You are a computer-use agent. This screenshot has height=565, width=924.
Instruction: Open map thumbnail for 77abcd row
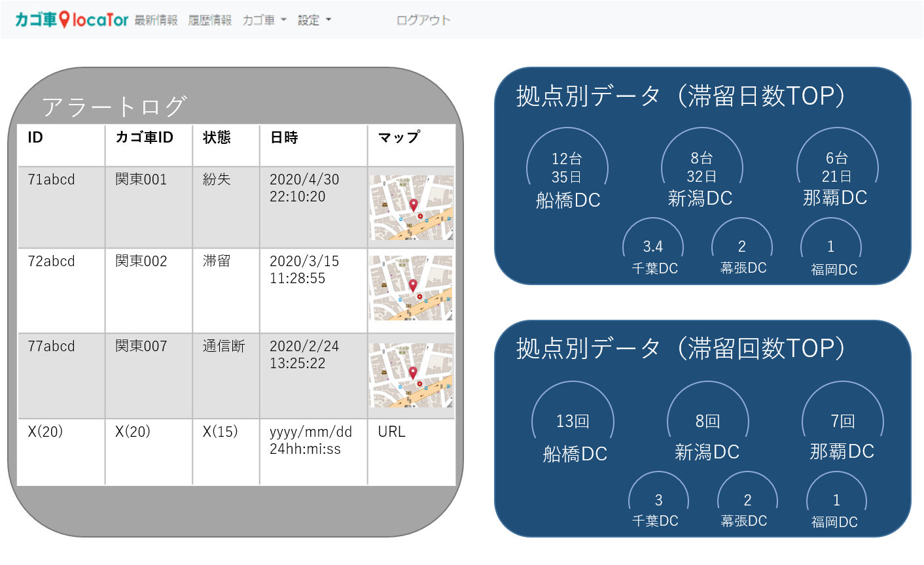[411, 375]
